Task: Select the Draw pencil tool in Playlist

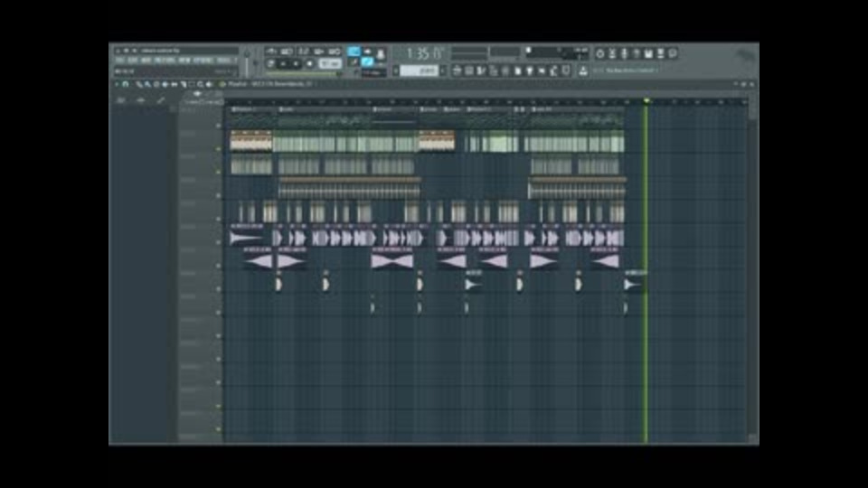Action: click(138, 84)
